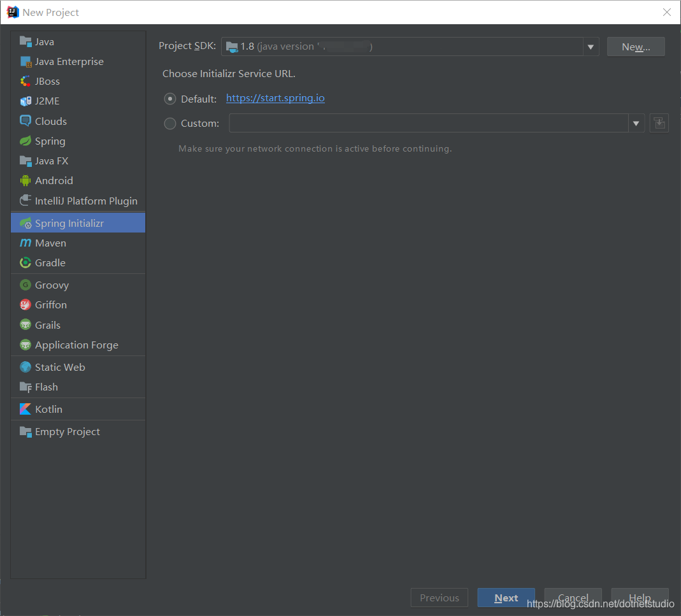Click the Java folder icon

coord(25,41)
